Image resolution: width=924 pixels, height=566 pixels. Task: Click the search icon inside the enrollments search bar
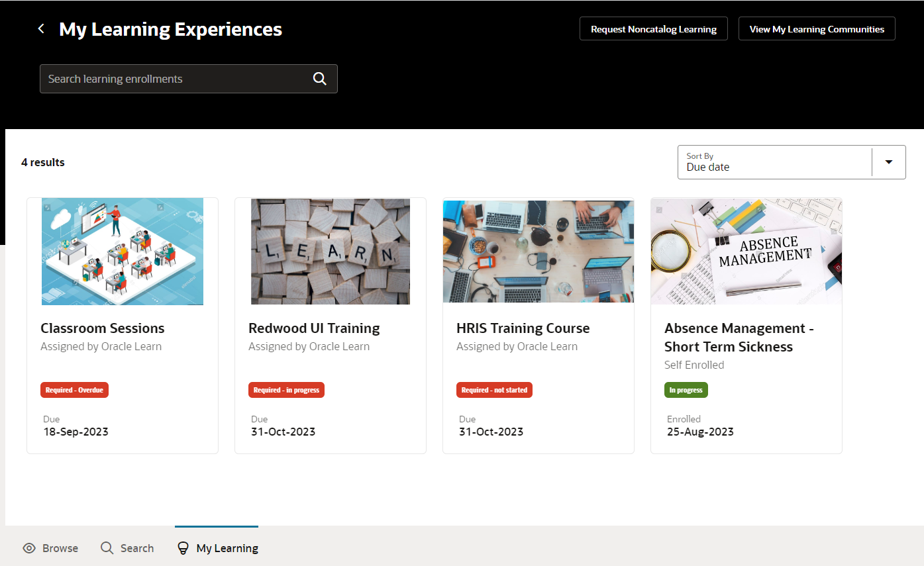point(320,78)
